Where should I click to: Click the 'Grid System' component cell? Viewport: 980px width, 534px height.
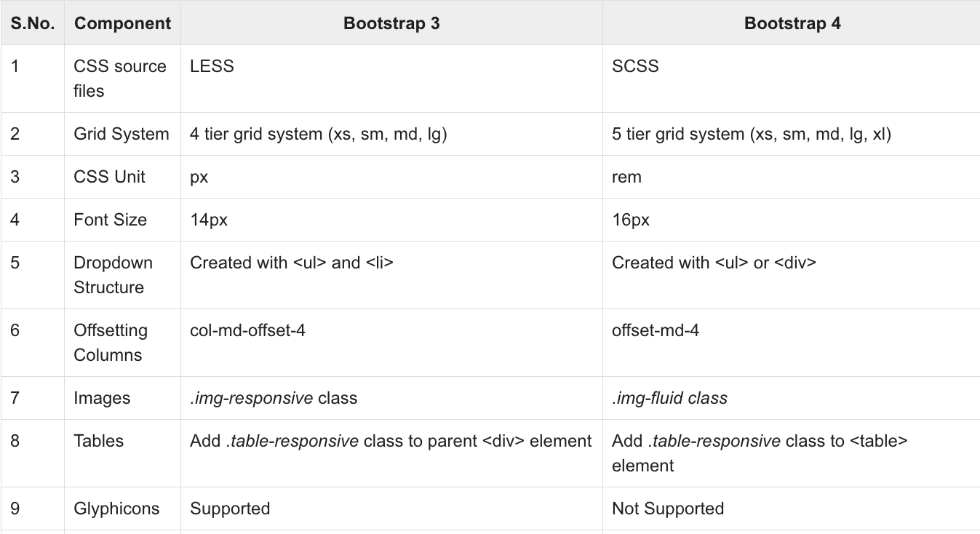click(x=121, y=134)
